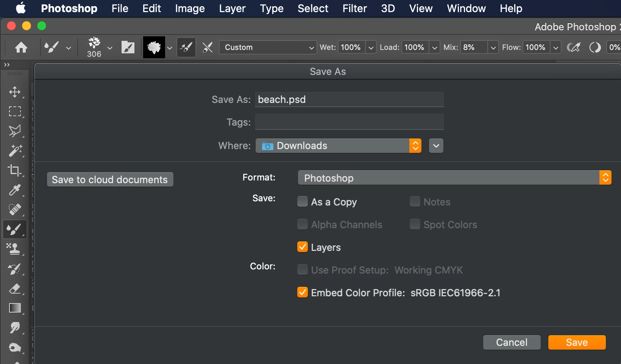Click the orange Save button
The width and height of the screenshot is (621, 364).
coord(577,342)
